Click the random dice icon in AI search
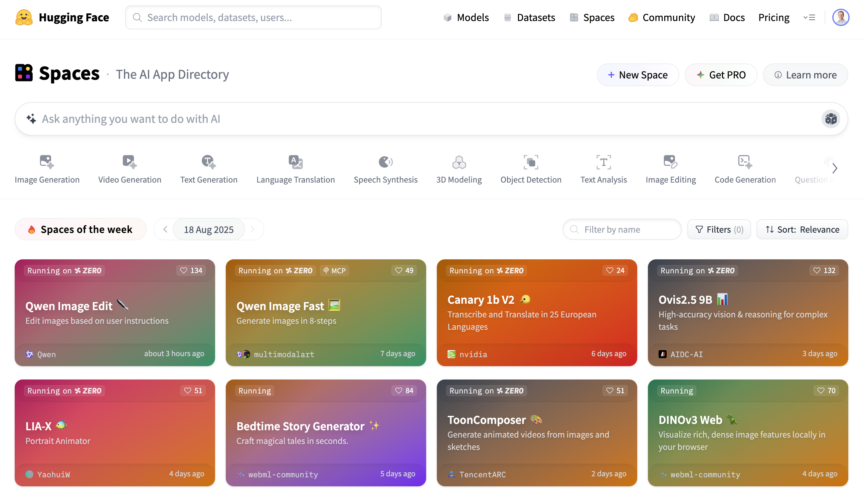 [x=830, y=119]
